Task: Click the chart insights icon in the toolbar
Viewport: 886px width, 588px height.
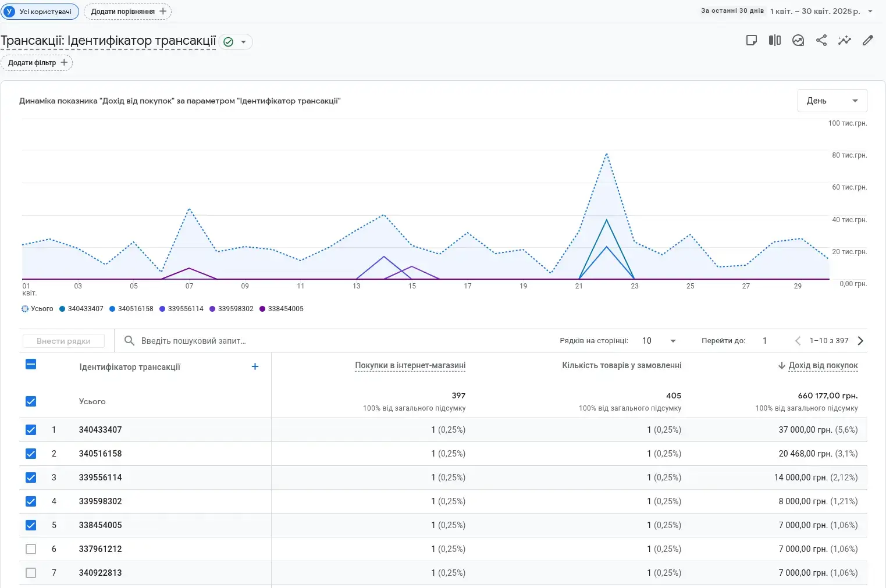Action: tap(798, 40)
